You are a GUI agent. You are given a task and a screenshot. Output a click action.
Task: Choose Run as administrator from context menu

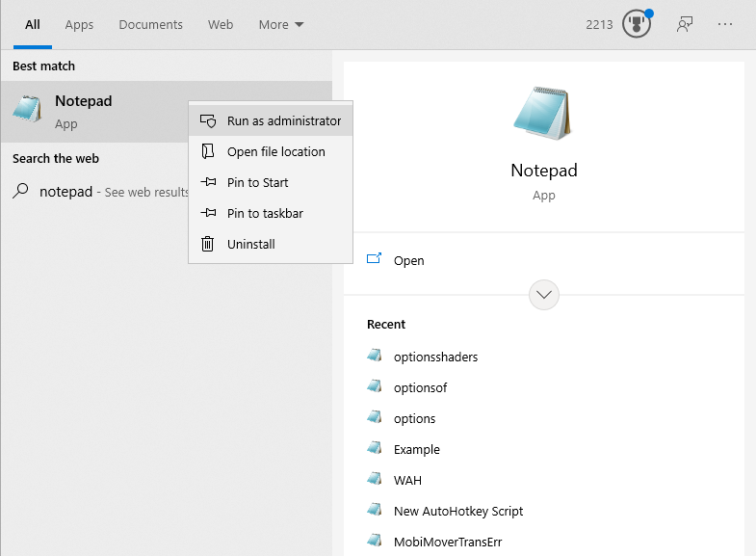pyautogui.click(x=271, y=120)
